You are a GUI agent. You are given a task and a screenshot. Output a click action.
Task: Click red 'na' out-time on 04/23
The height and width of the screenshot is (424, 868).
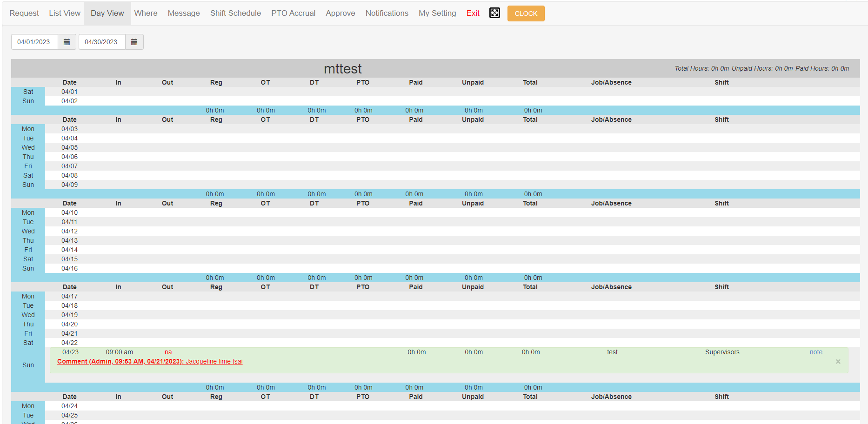[x=168, y=352]
